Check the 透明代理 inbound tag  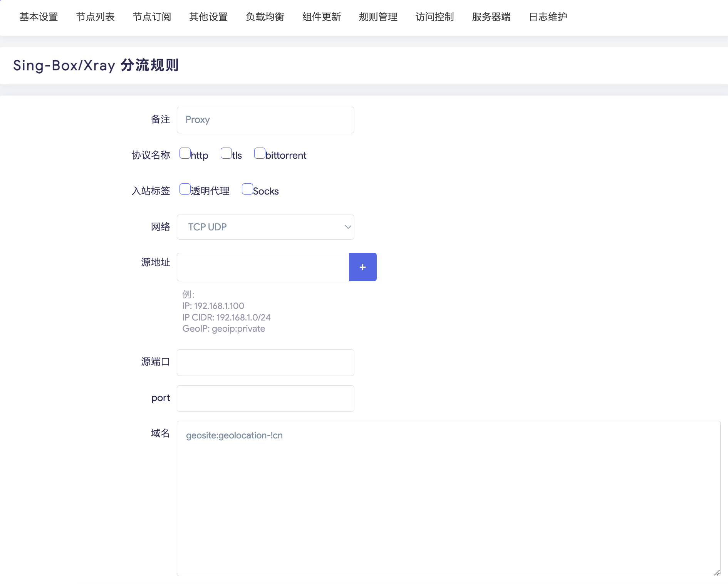pos(185,189)
